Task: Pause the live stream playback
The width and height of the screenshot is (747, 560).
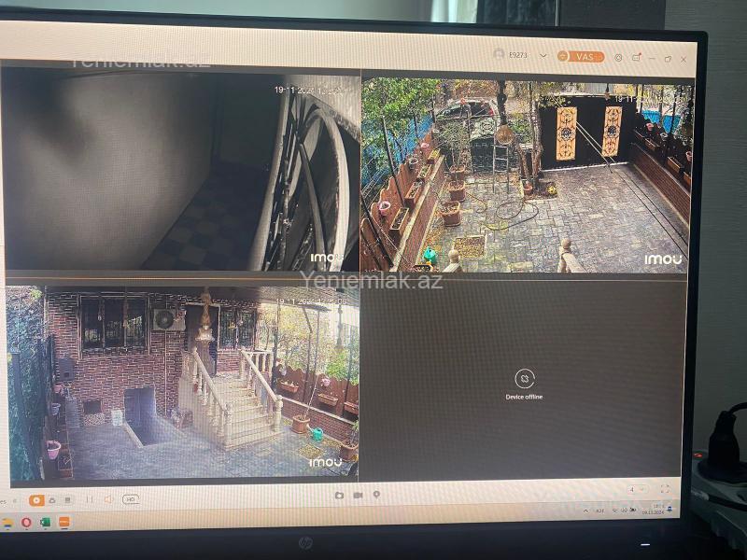Action: coord(90,499)
